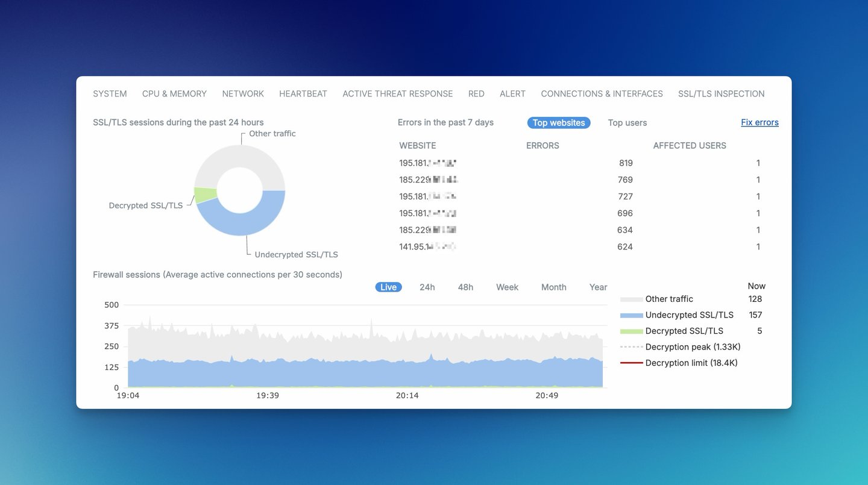Open the NETWORK tab
The width and height of the screenshot is (868, 485).
pyautogui.click(x=243, y=94)
